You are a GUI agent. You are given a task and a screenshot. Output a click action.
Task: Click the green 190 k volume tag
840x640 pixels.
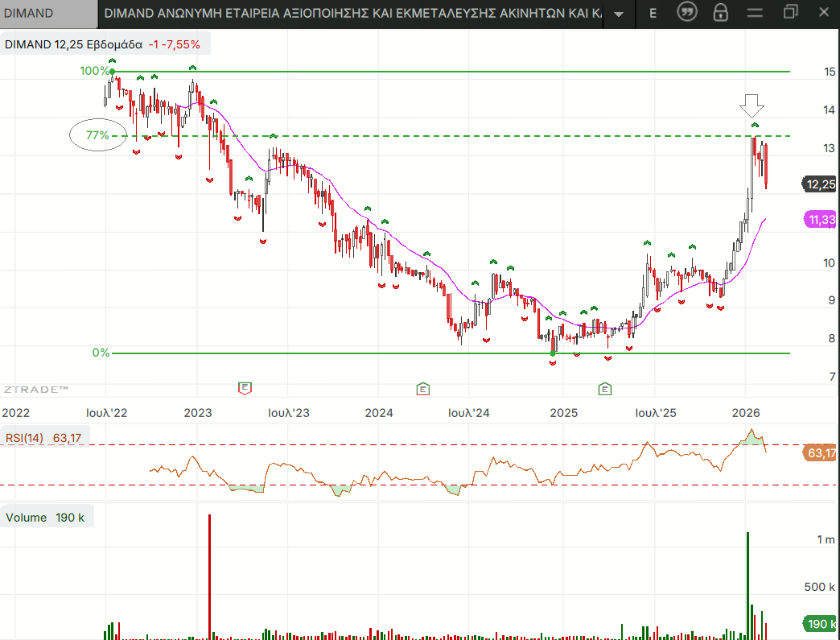coord(821,624)
